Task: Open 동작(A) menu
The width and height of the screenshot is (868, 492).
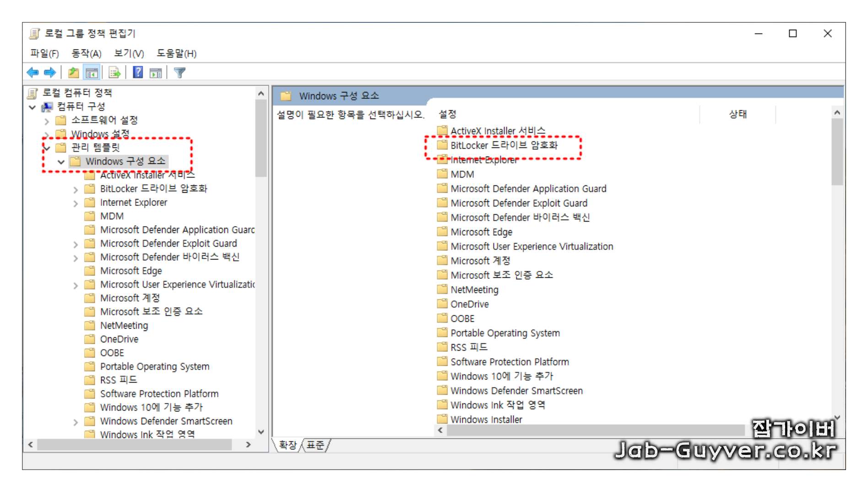Action: (86, 54)
